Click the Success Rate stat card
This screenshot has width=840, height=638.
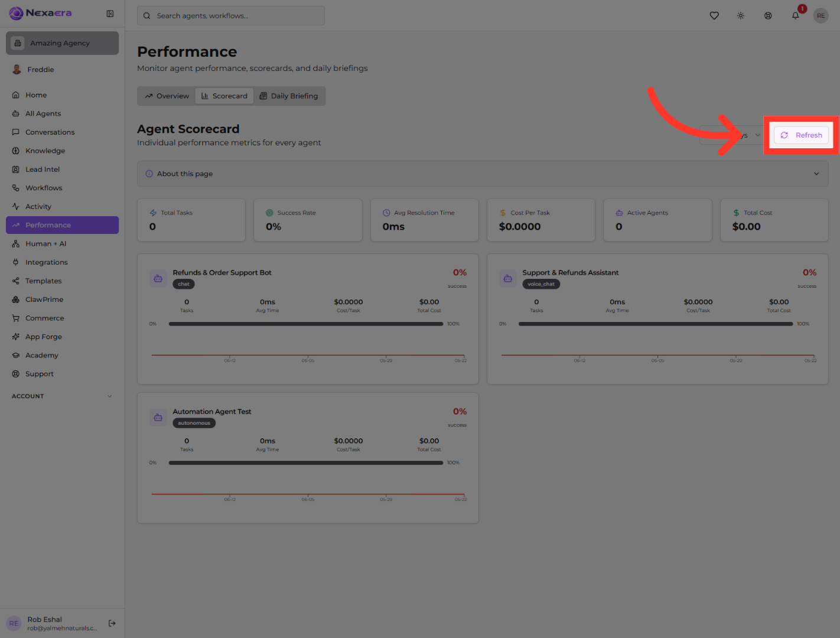tap(308, 220)
